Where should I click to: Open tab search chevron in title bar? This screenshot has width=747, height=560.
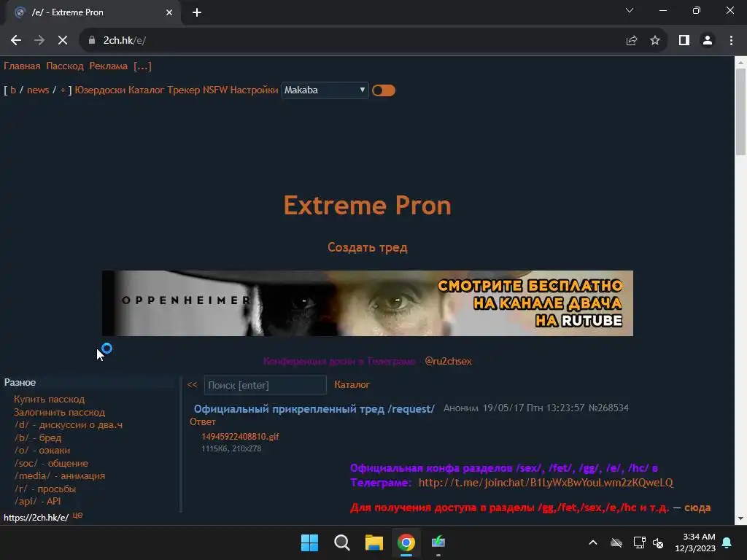coord(630,10)
